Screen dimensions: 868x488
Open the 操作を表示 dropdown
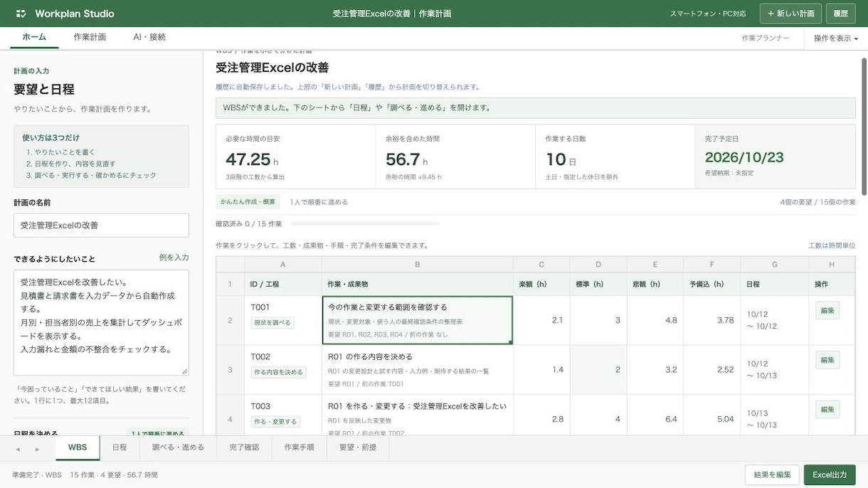836,38
